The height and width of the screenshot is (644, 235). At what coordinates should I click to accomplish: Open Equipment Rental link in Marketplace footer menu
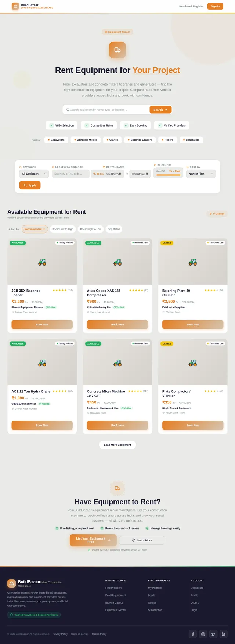pyautogui.click(x=116, y=610)
